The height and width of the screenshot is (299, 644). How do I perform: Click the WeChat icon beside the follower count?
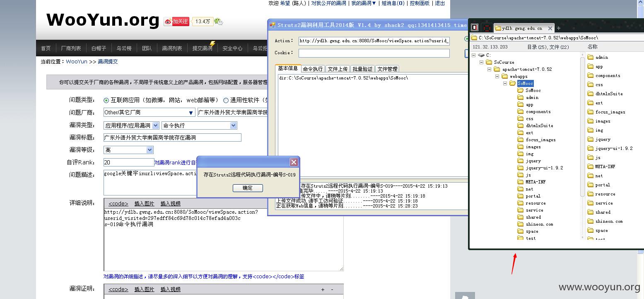219,22
